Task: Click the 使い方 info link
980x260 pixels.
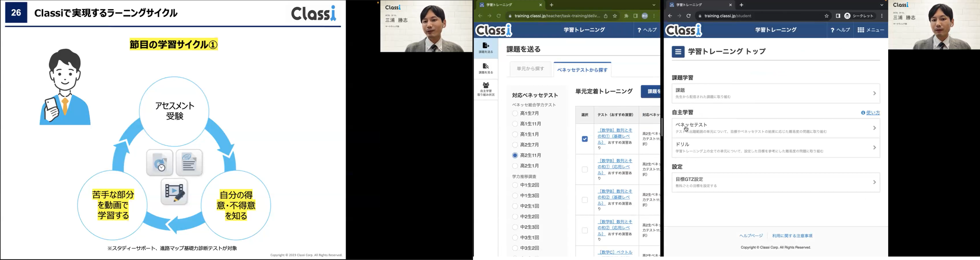Action: point(870,113)
